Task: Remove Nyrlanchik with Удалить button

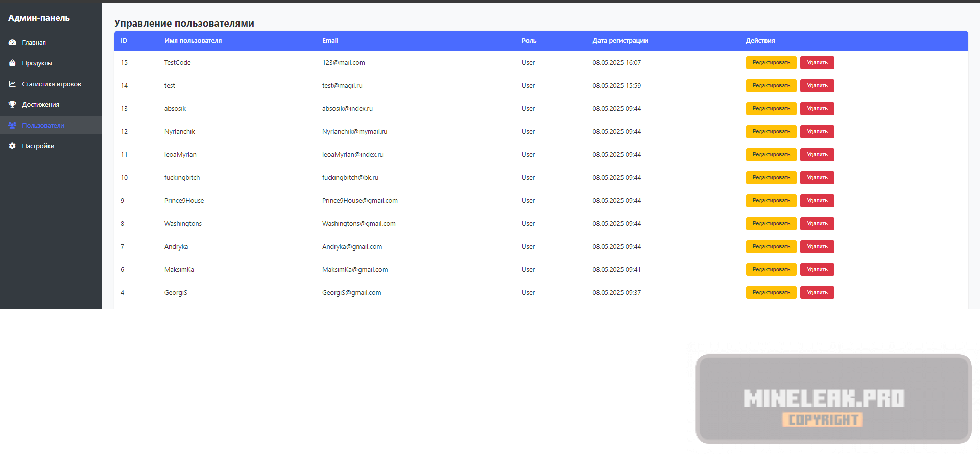Action: click(817, 131)
